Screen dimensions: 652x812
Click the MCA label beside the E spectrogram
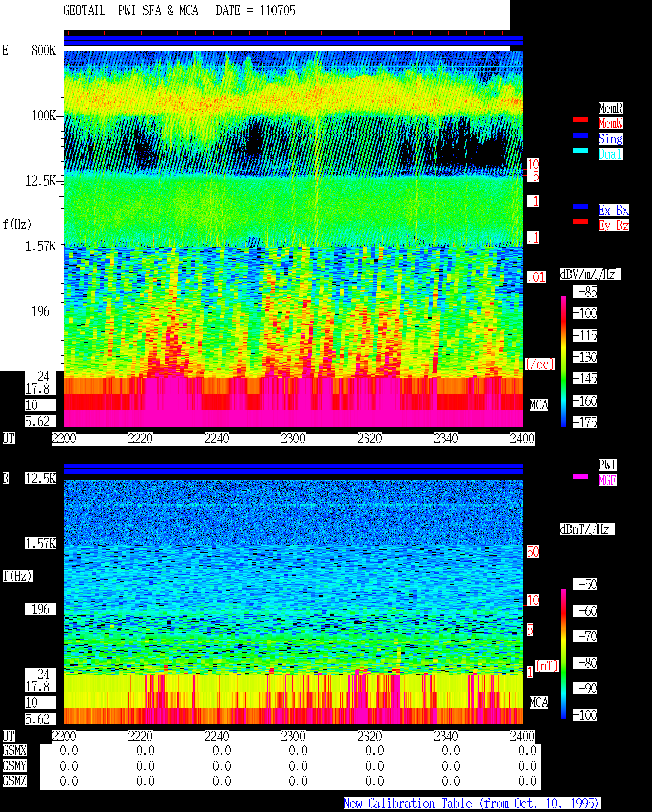pyautogui.click(x=539, y=405)
